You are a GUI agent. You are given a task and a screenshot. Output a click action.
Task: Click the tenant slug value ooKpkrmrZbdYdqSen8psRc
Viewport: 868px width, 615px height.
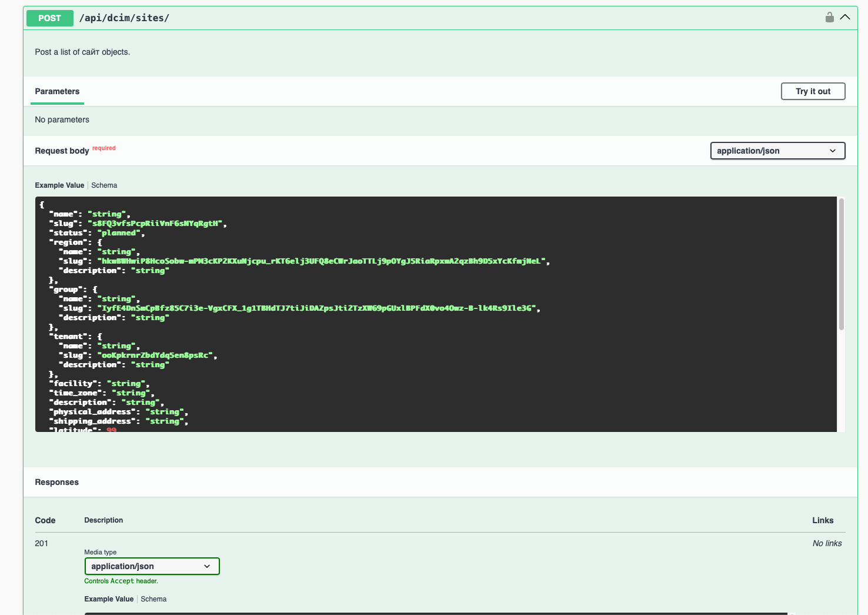tap(155, 355)
